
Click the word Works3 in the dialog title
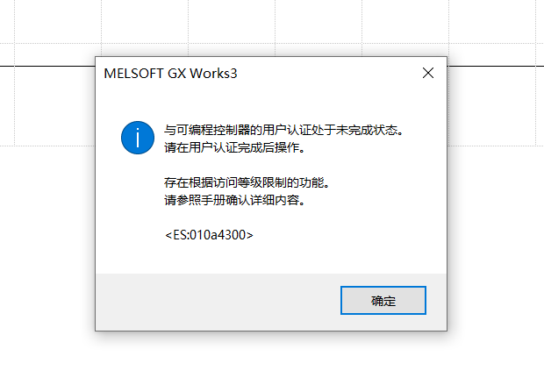[213, 74]
